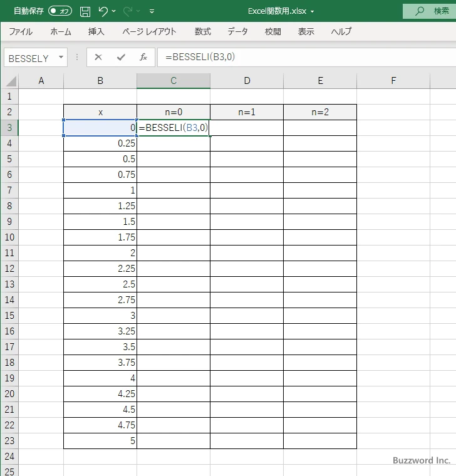Image resolution: width=456 pixels, height=476 pixels.
Task: Open Insert Function fx icon
Action: 143,57
